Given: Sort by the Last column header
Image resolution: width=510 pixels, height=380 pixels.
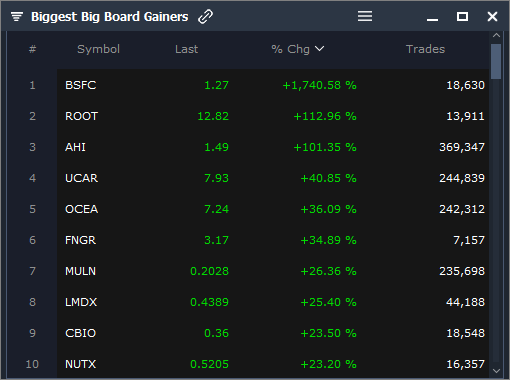Looking at the screenshot, I should pyautogui.click(x=186, y=49).
